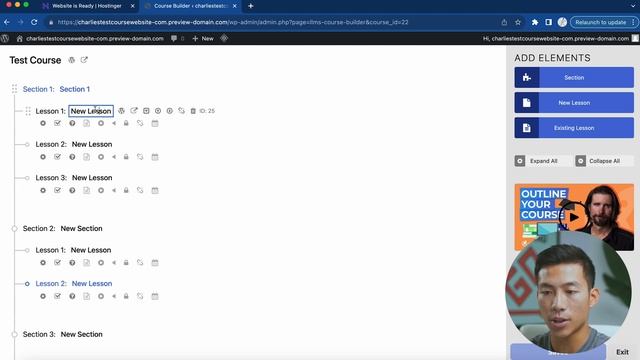Screen dimensions: 640x360
Task: Toggle assignment checkbox icon under Section 1 Lesson 2
Action: (x=57, y=157)
